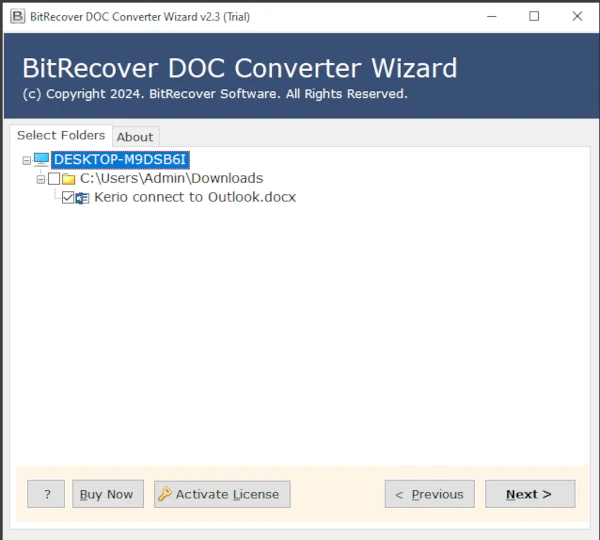The image size is (600, 540).
Task: Uncheck the Kerio connect to Outlook.docx checkbox
Action: (x=68, y=197)
